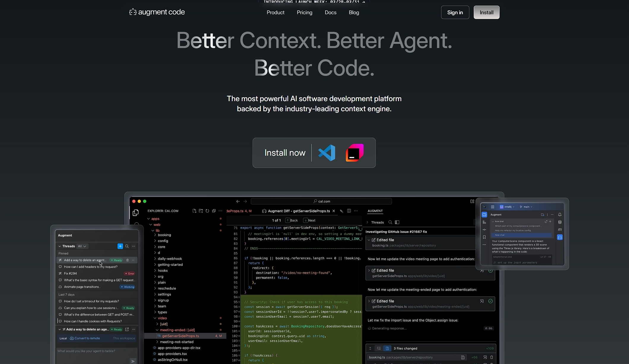Select getServerSideProps.ts in the file tree
Screen dimensions: 629x364
click(x=185, y=336)
